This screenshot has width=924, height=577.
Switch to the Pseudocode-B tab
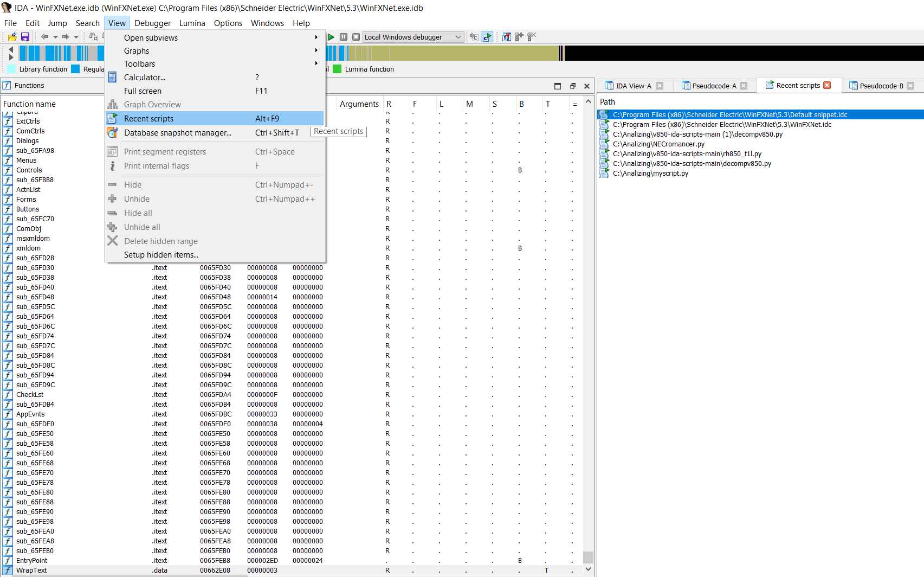(881, 86)
